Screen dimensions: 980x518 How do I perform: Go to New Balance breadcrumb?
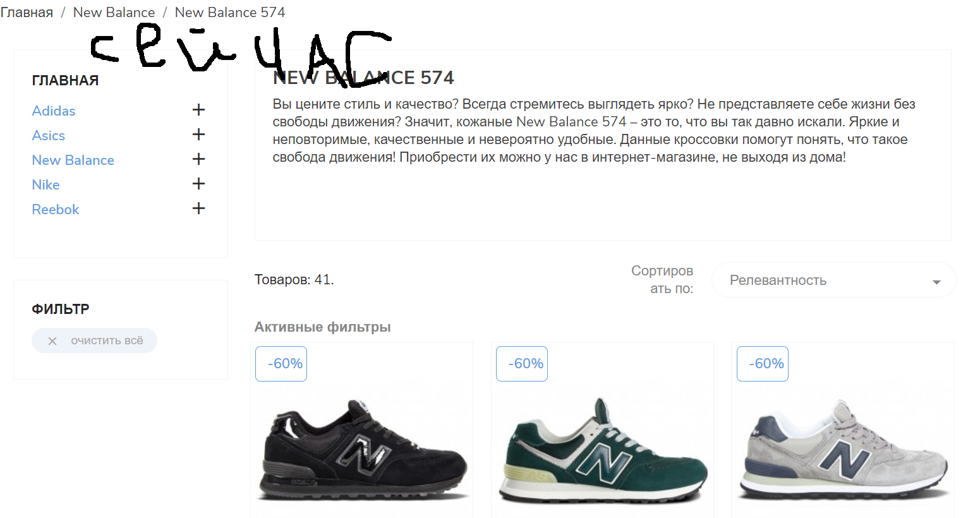pos(114,12)
